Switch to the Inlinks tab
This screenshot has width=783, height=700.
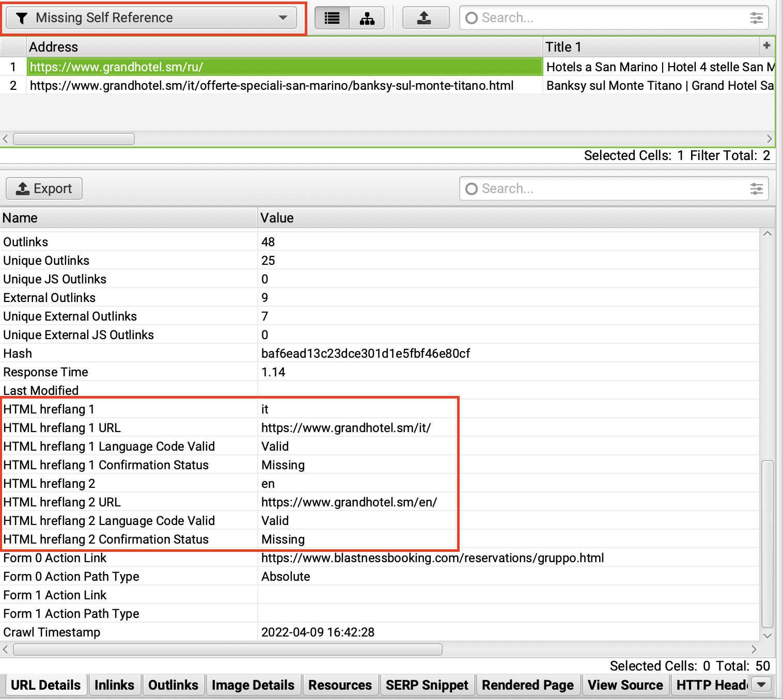114,685
